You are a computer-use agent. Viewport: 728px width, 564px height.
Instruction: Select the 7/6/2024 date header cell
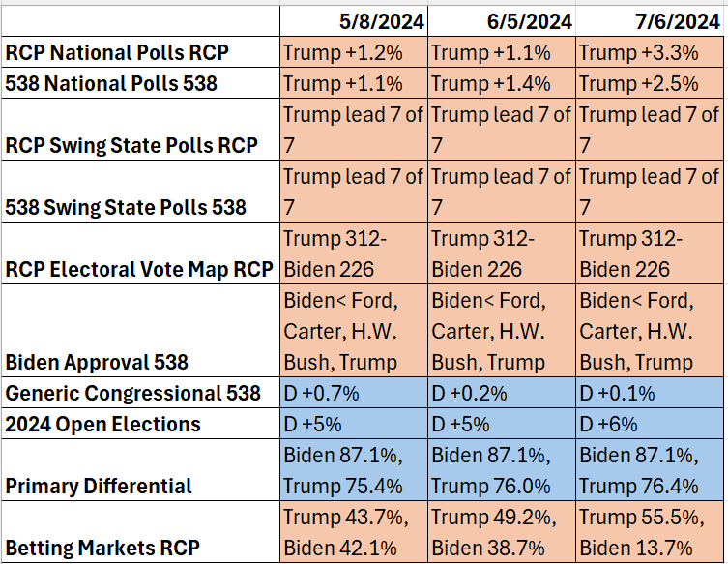tap(650, 20)
